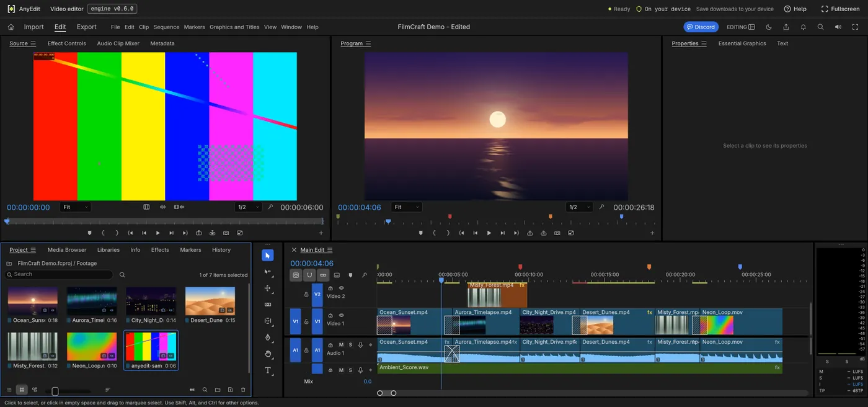Click the share/export icon in top bar

(786, 27)
